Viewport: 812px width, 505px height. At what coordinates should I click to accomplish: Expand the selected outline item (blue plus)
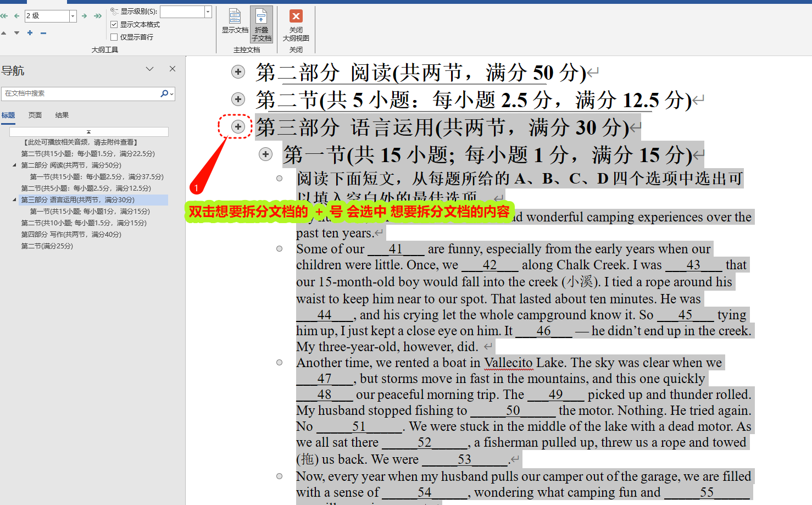(x=30, y=33)
